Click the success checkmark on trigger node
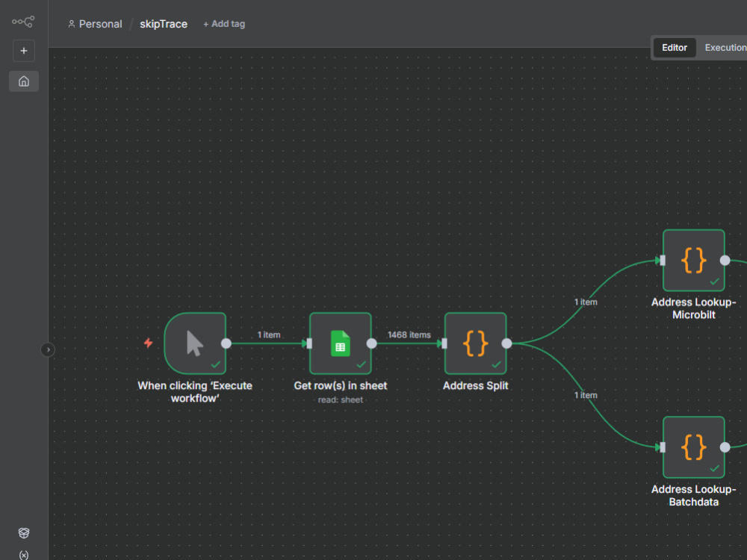This screenshot has height=560, width=747. pos(216,364)
